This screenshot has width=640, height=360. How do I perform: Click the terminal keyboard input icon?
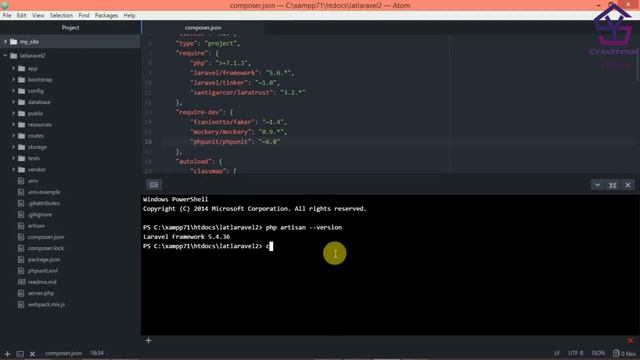click(154, 185)
